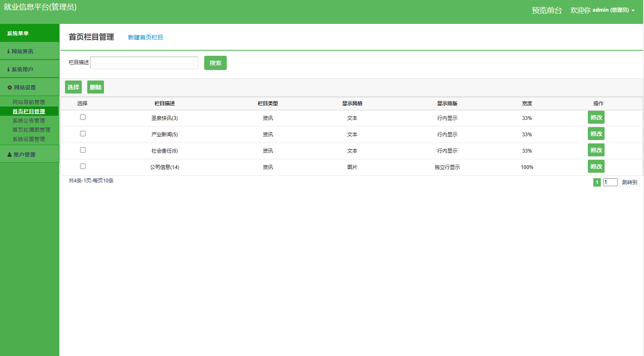Go to 首页轮播图管理 menu item
This screenshot has height=356, width=644.
pyautogui.click(x=31, y=130)
